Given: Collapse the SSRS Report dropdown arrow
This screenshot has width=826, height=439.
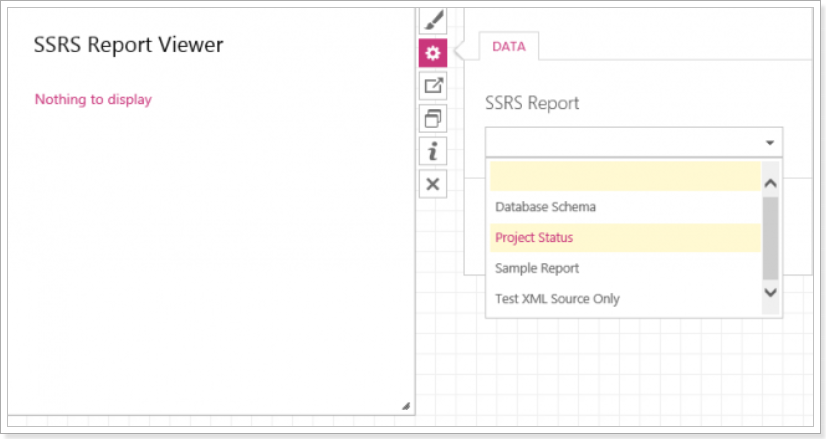Looking at the screenshot, I should 770,142.
